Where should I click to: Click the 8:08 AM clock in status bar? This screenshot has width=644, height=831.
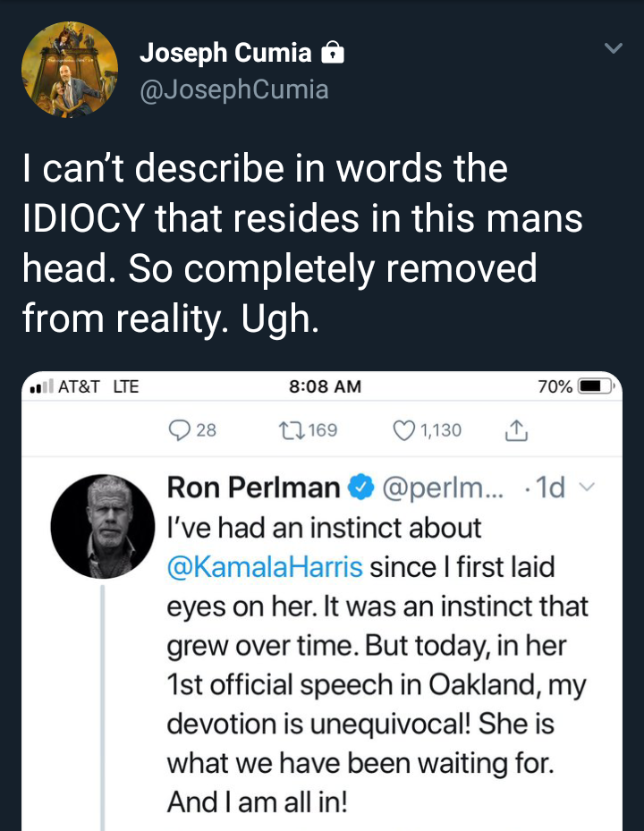click(x=326, y=386)
